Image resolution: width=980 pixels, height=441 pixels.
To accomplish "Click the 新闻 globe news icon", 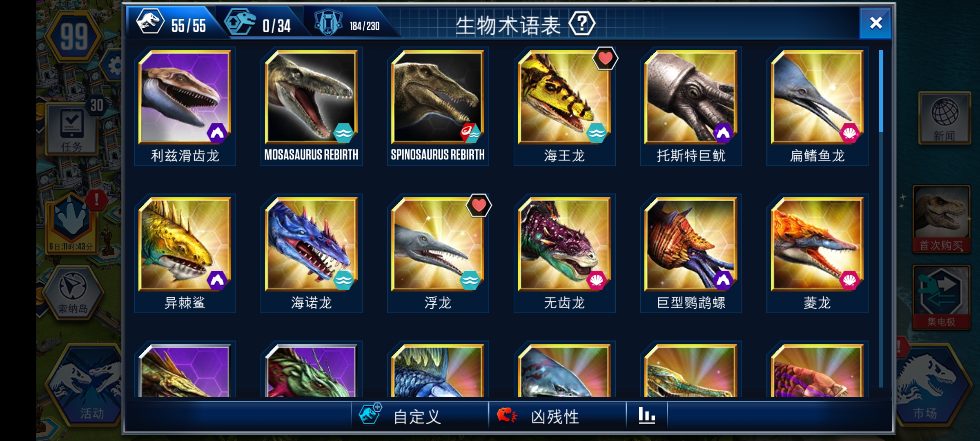I will (944, 118).
